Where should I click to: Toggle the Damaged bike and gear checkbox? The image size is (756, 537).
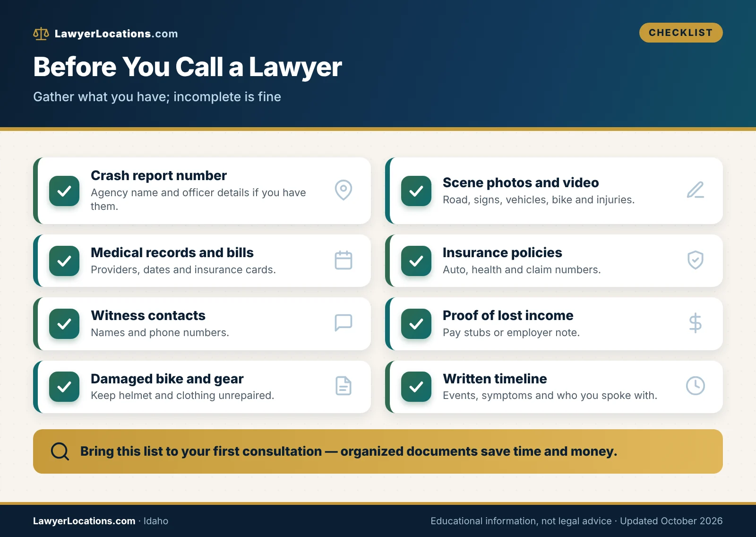point(64,387)
